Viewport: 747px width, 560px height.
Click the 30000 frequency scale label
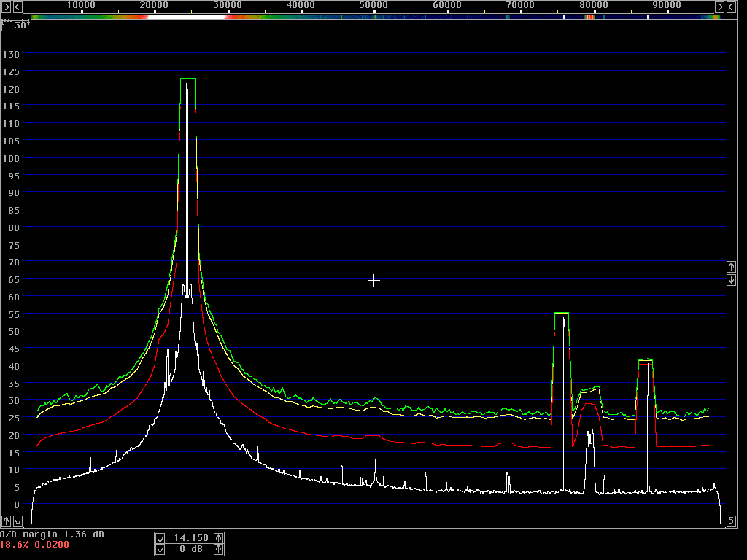[x=228, y=5]
